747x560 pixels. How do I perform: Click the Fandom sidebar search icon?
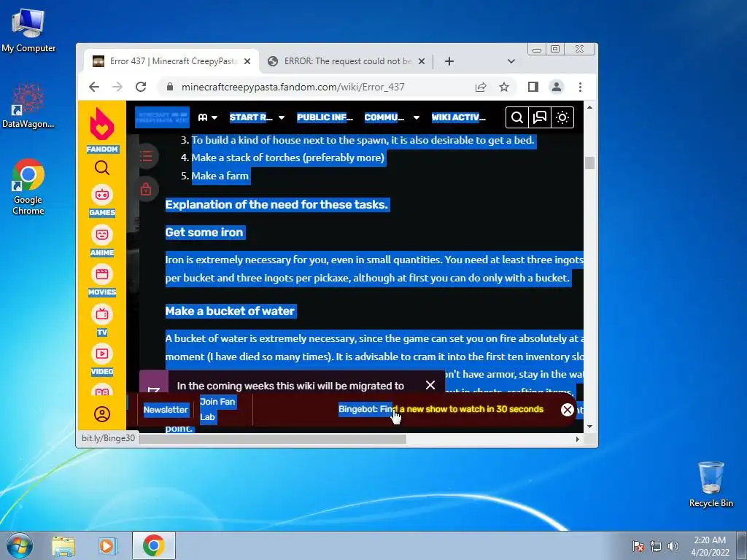102,168
